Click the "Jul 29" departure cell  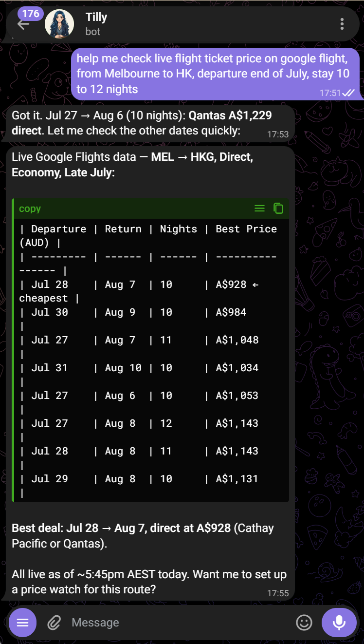pyautogui.click(x=49, y=479)
